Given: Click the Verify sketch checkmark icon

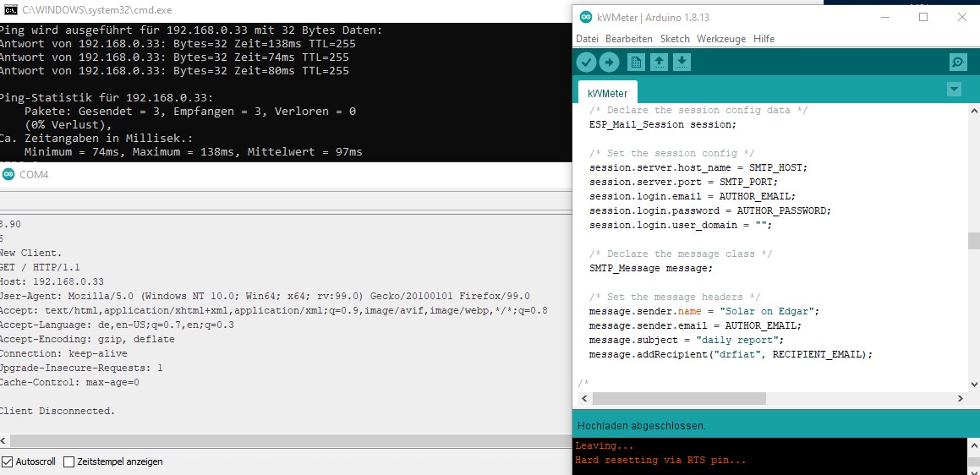Looking at the screenshot, I should (x=586, y=62).
